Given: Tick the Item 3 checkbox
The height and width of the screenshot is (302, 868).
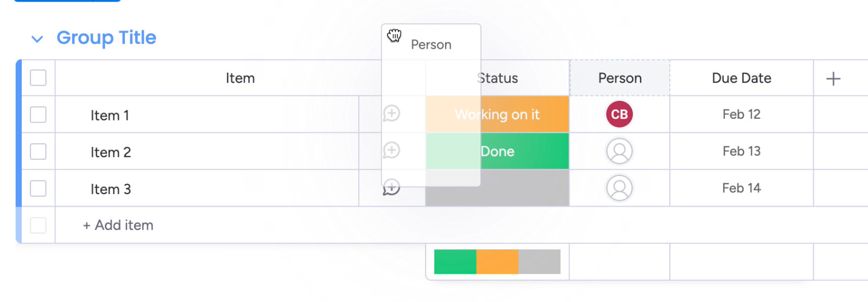Looking at the screenshot, I should pyautogui.click(x=38, y=189).
